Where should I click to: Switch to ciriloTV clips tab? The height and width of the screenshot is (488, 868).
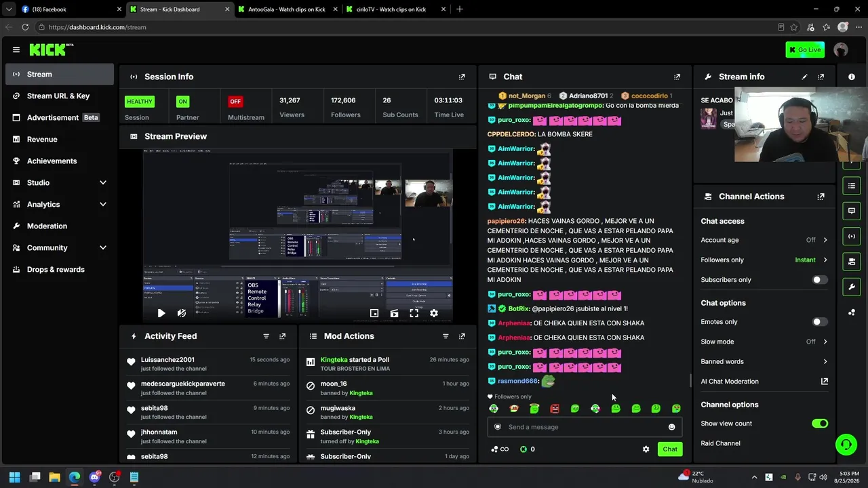pos(395,9)
